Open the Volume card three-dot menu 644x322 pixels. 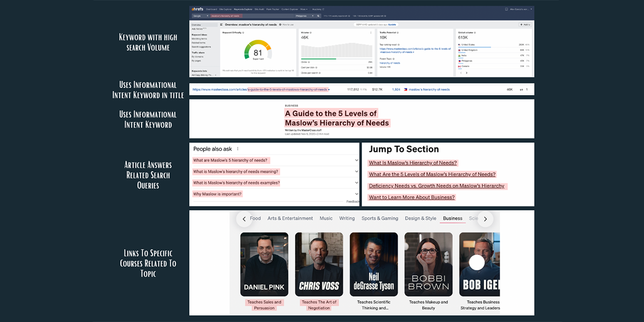tap(371, 32)
